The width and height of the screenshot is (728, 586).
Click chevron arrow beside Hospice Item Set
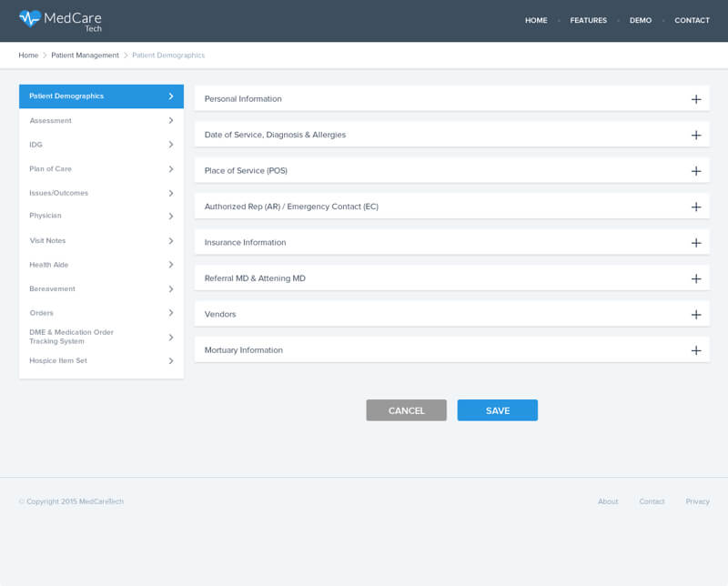171,361
